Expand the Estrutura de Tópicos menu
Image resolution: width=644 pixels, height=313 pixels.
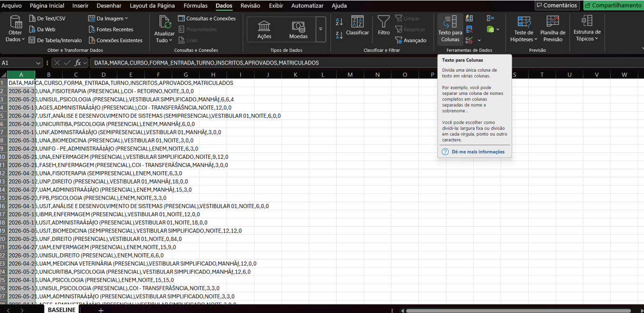click(x=587, y=28)
